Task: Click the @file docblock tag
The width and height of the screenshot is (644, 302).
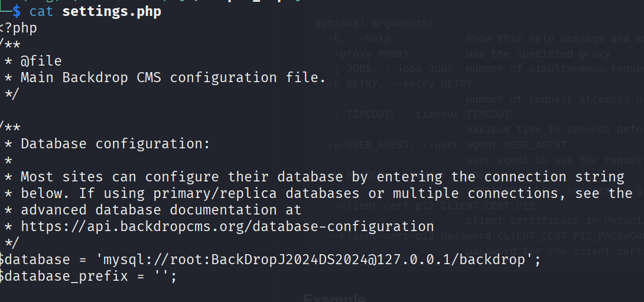Action: [41, 61]
